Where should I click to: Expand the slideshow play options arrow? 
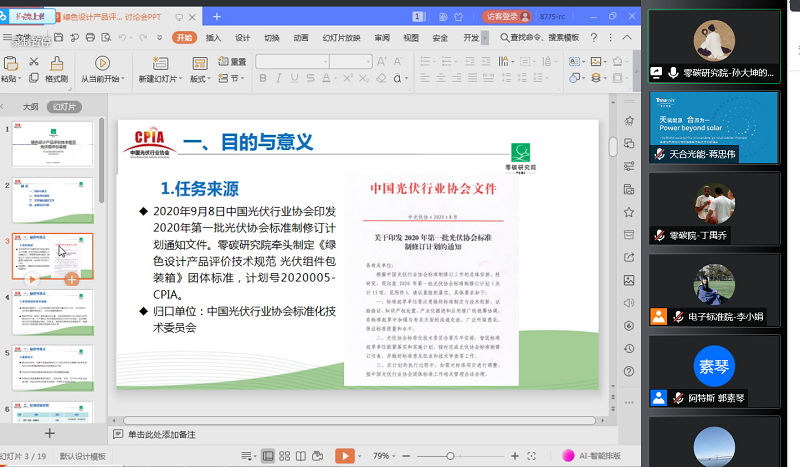click(x=360, y=456)
